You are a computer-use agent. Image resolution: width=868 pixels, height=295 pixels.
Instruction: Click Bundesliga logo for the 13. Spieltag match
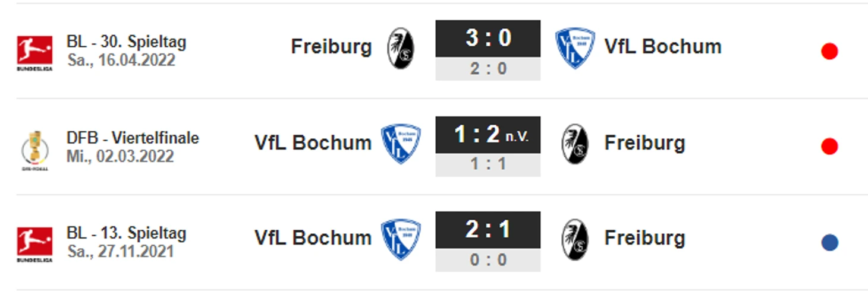coord(34,244)
